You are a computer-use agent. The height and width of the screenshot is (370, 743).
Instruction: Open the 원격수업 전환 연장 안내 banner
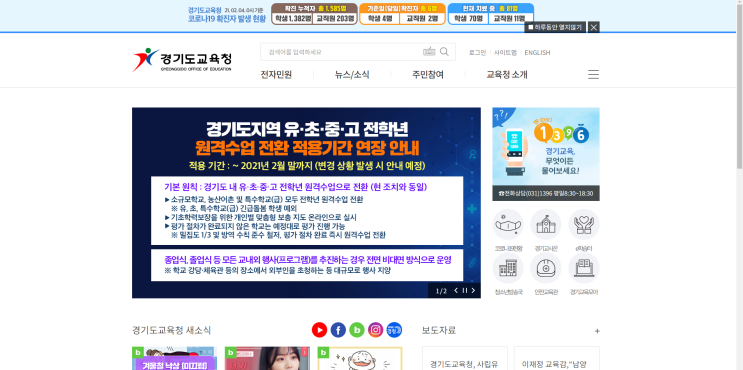coord(306,202)
